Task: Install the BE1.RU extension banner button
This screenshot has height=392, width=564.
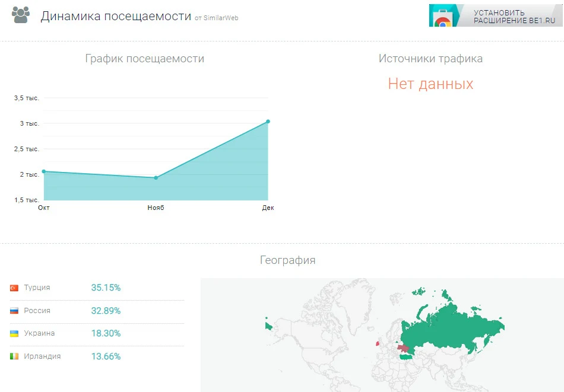Action: [496, 15]
